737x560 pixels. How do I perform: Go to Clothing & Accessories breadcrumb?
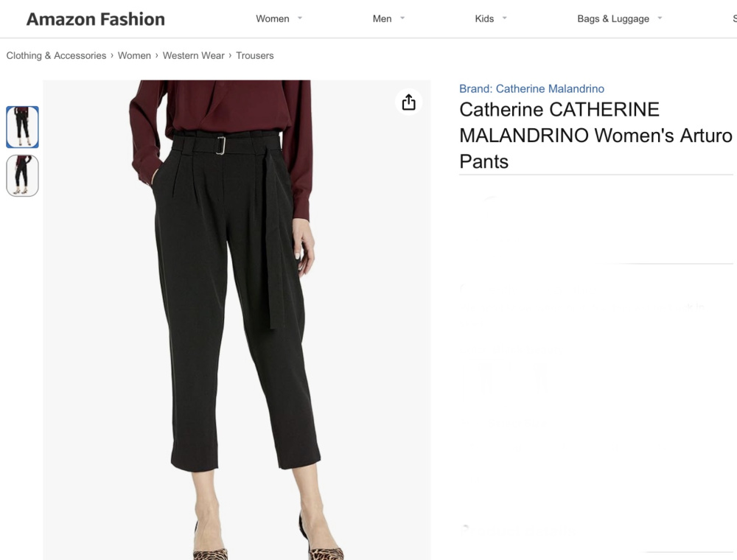click(56, 56)
